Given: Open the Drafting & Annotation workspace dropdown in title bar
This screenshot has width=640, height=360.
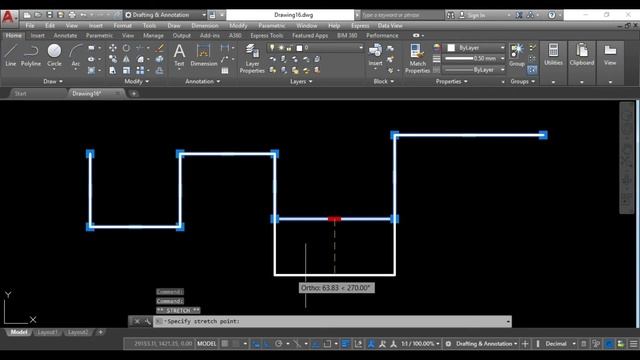Looking at the screenshot, I should (165, 15).
